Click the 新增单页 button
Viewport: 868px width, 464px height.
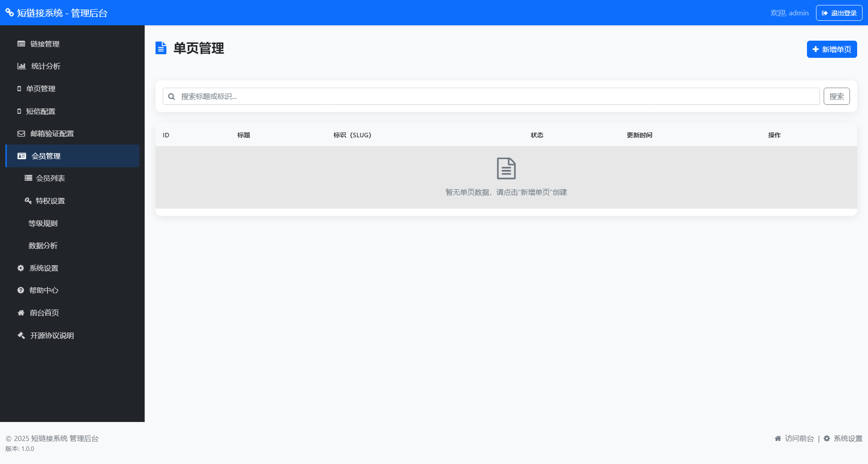coord(832,49)
